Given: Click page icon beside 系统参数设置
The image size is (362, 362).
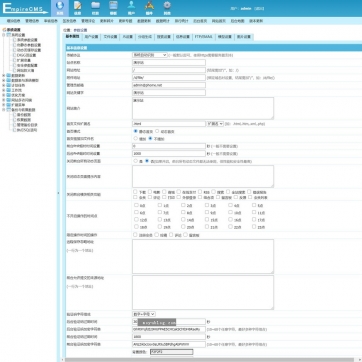Looking at the screenshot, I should click(x=14, y=40).
